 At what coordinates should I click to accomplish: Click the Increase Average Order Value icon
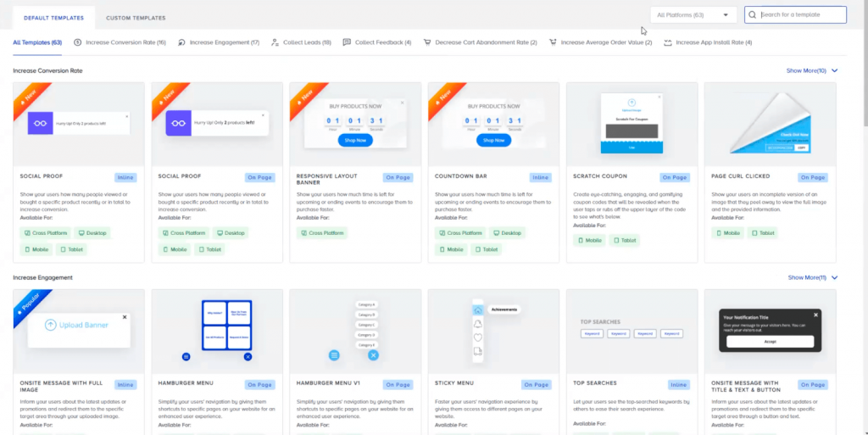click(x=553, y=42)
